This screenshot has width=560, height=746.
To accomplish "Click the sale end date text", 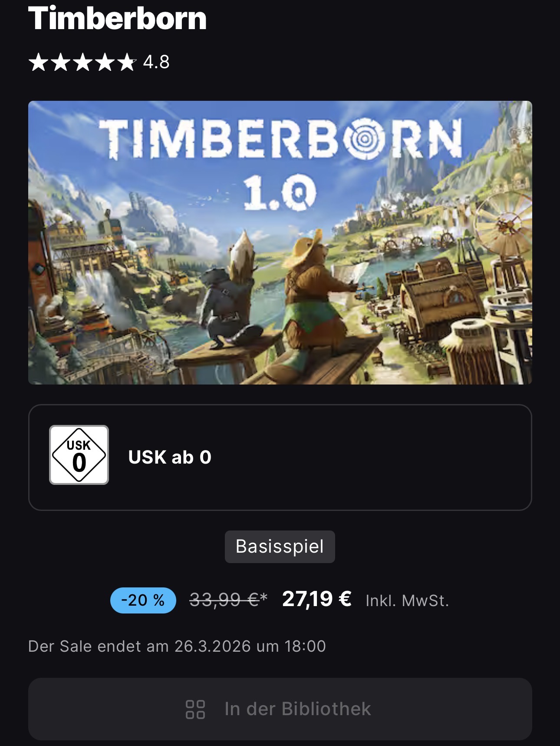I will click(x=177, y=646).
